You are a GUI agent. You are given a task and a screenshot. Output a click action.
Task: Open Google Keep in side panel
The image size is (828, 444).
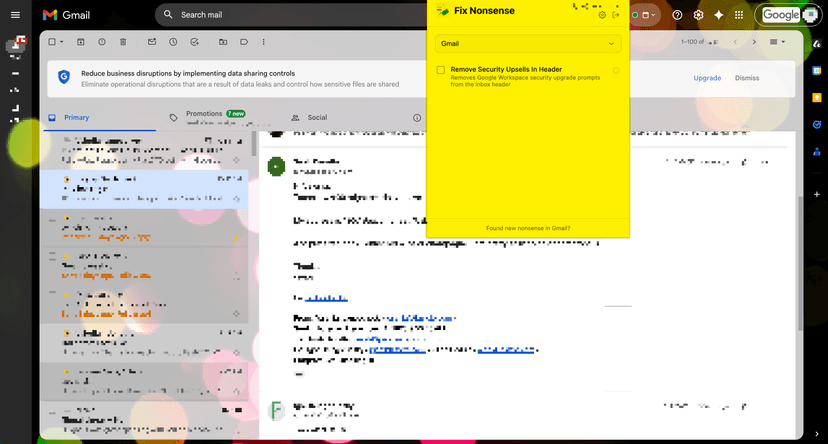816,97
